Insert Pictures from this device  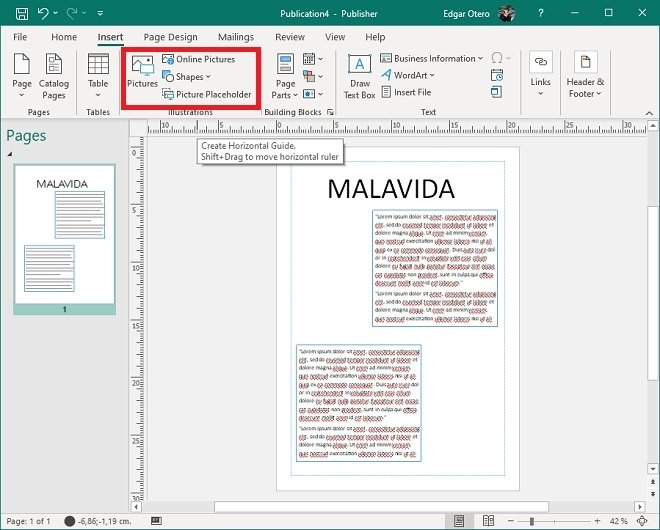(x=142, y=71)
